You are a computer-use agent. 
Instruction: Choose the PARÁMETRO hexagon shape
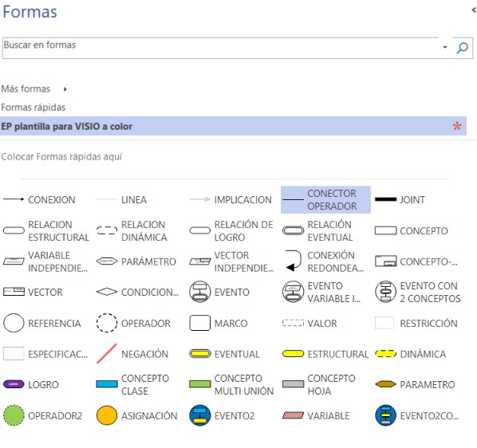click(136, 261)
